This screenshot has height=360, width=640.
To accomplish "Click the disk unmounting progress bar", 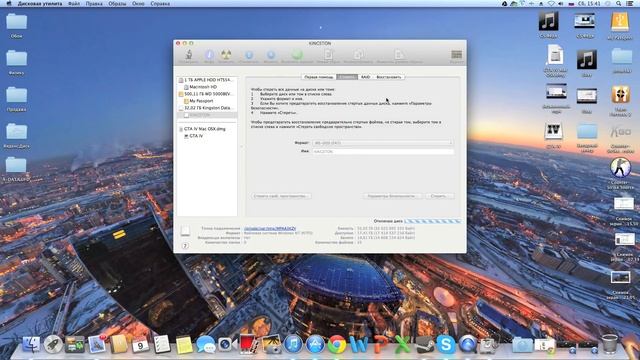I will (433, 221).
